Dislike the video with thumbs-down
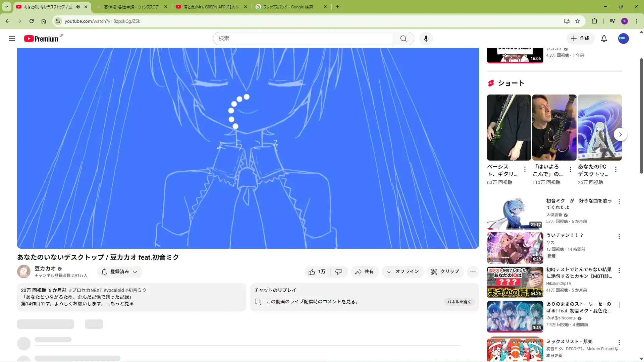 coord(339,271)
